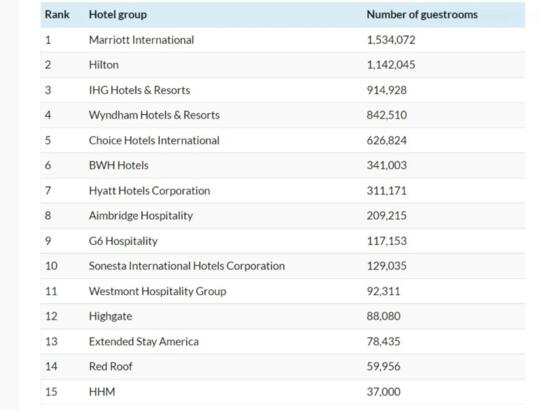Click Choice Hotels International text
Screen dimensions: 540x410
click(x=154, y=140)
